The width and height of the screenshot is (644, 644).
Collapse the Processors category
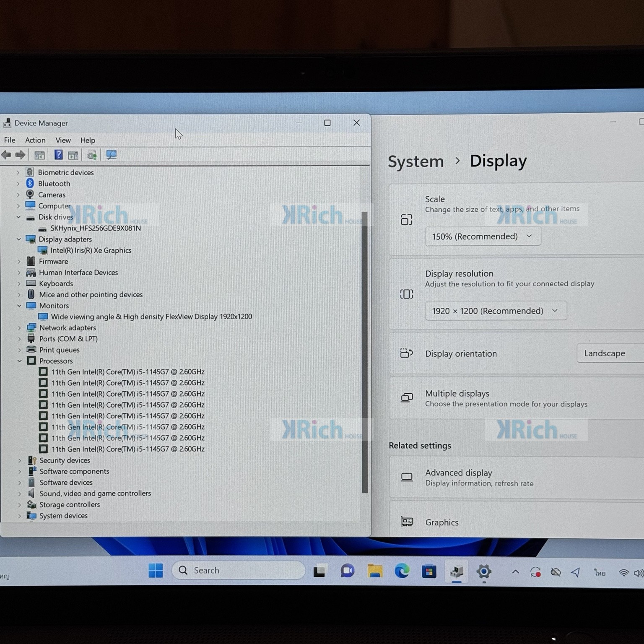[x=19, y=361]
